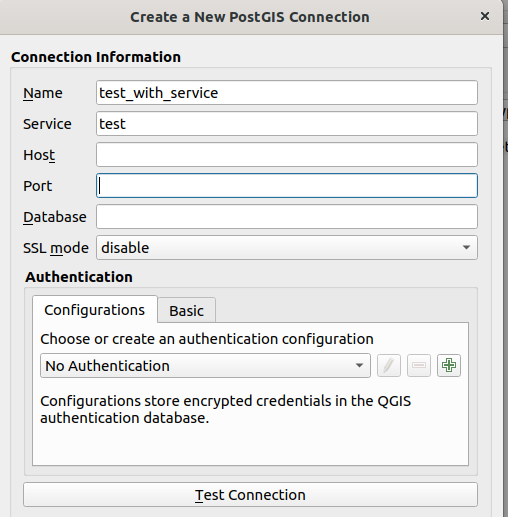Screen dimensions: 508x517
Task: Click the Test Connection button
Action: pos(250,495)
